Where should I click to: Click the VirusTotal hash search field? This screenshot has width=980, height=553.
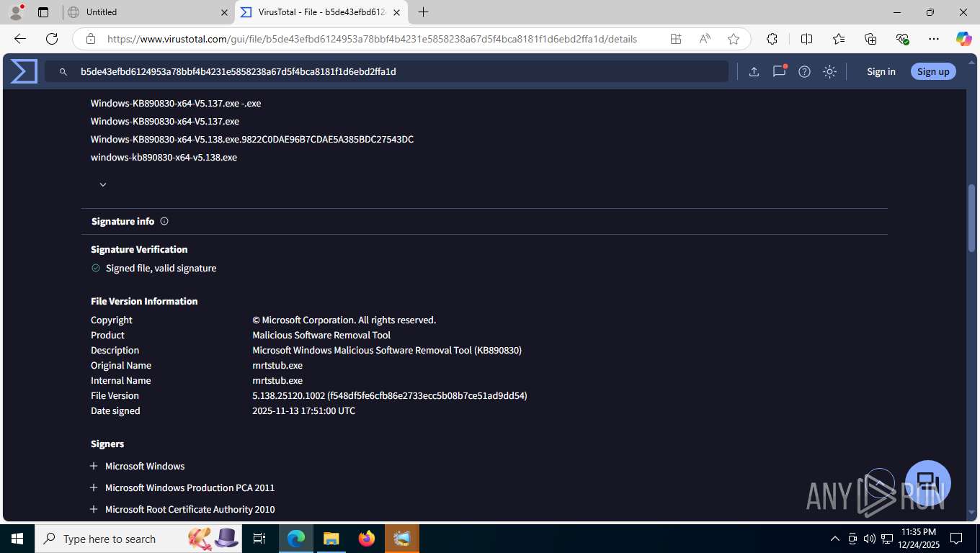point(386,71)
